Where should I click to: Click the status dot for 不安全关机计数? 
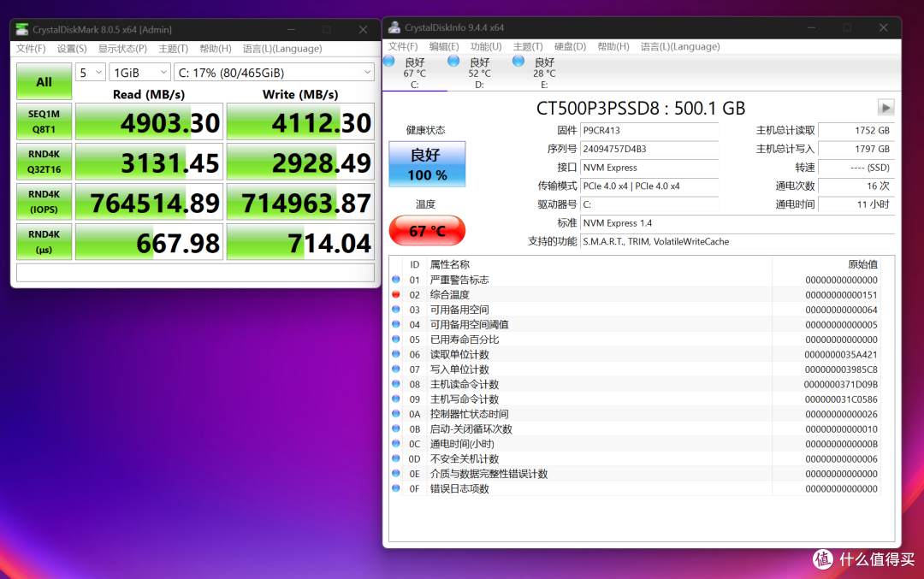pyautogui.click(x=396, y=459)
